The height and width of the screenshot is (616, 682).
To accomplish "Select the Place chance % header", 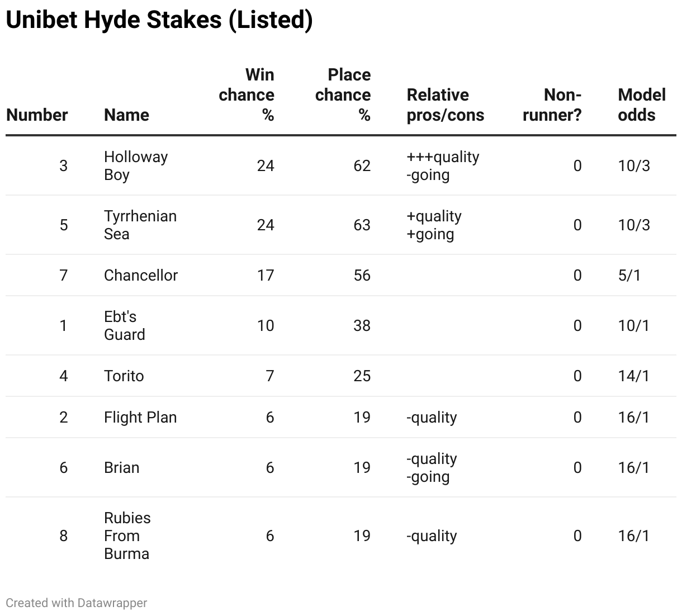I will (x=343, y=94).
